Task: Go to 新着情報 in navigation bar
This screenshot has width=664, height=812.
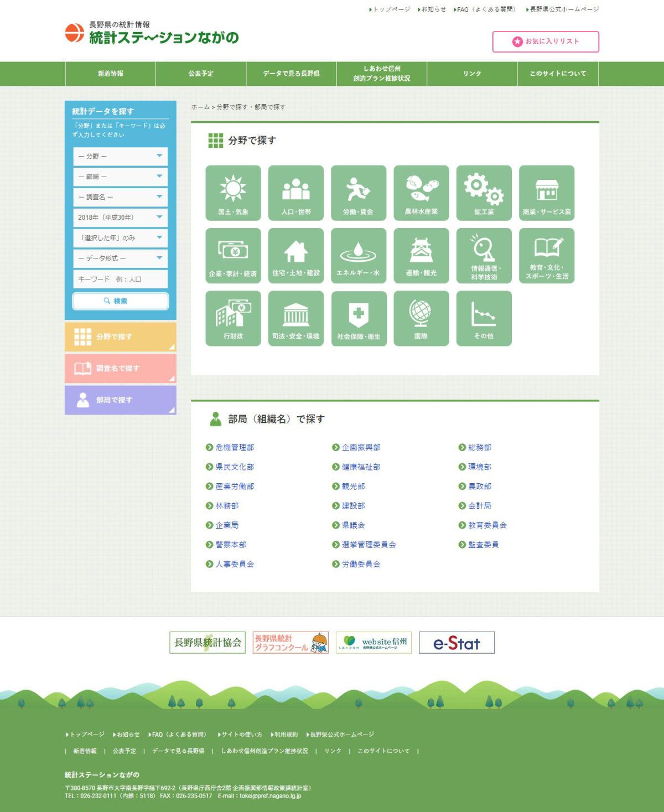Action: (110, 74)
